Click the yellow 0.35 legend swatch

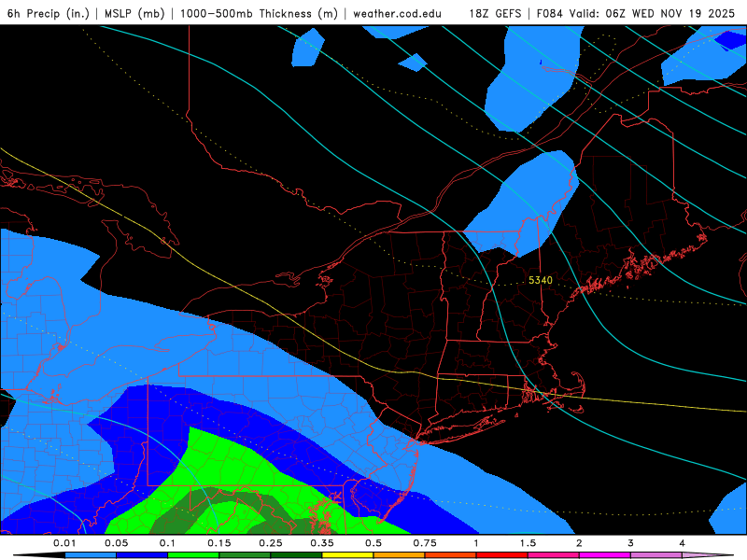pyautogui.click(x=347, y=555)
